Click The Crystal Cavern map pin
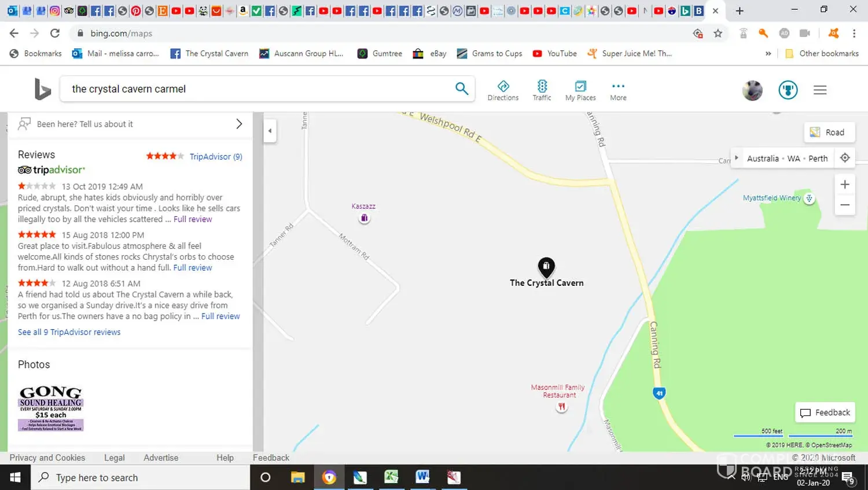Viewport: 868px width, 490px height. click(546, 266)
